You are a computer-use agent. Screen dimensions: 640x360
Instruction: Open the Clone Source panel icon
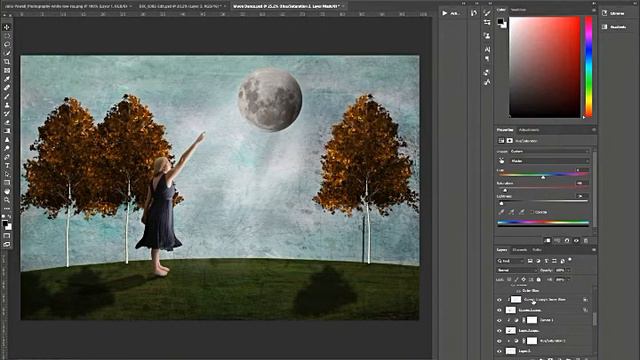point(487,36)
